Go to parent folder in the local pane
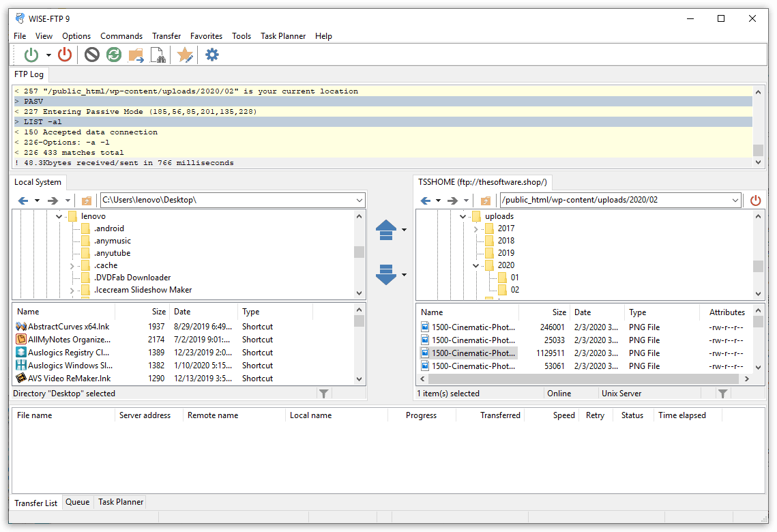Viewport: 777px width, 532px height. [x=86, y=200]
